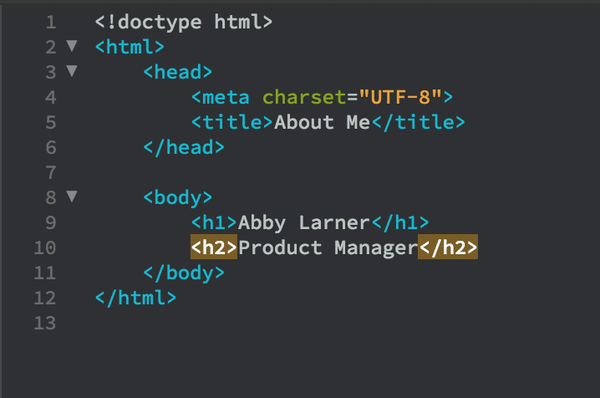Image resolution: width=600 pixels, height=398 pixels.
Task: Collapse the body section fold triangle
Action: (x=72, y=196)
